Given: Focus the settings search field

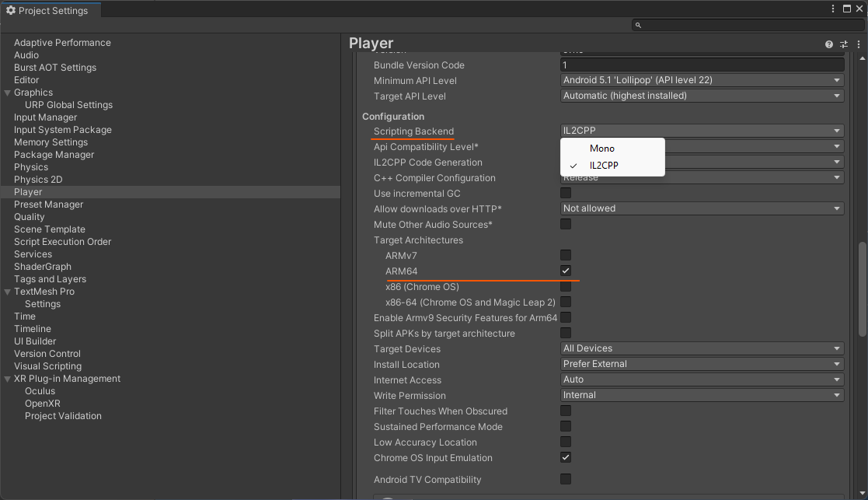Looking at the screenshot, I should pos(748,25).
